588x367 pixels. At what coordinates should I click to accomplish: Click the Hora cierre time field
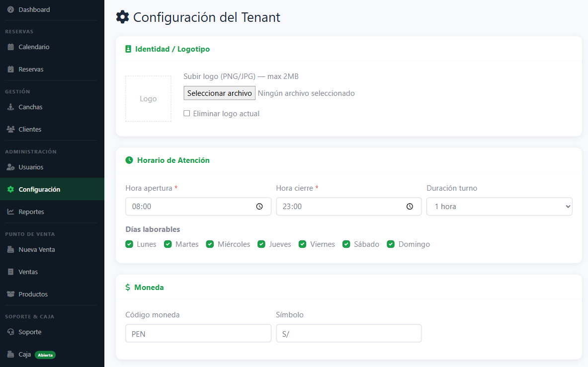coord(349,206)
